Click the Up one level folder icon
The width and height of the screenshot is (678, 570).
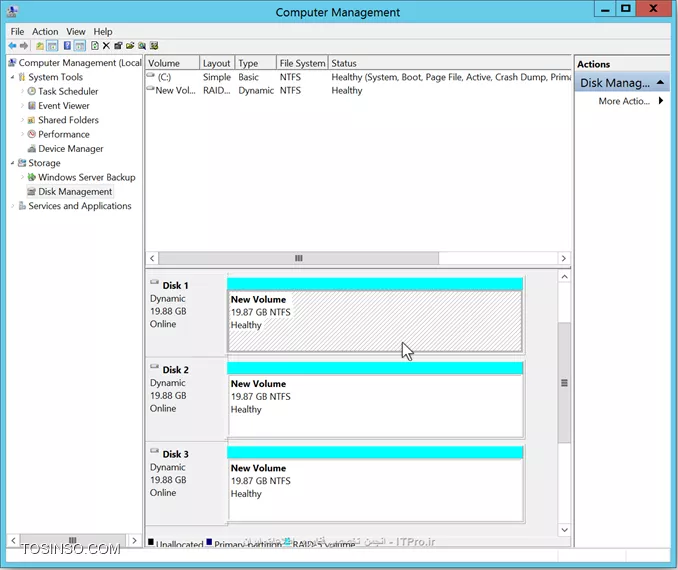(40, 45)
